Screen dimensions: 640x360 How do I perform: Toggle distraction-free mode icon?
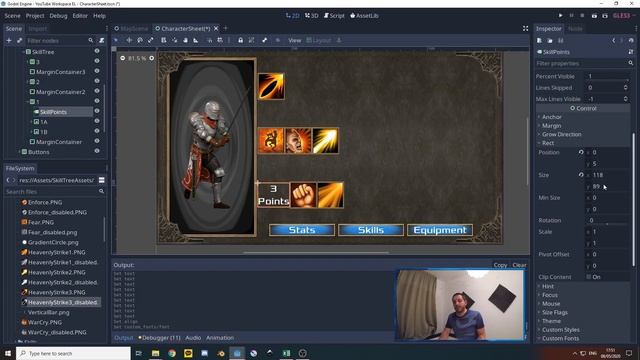525,28
